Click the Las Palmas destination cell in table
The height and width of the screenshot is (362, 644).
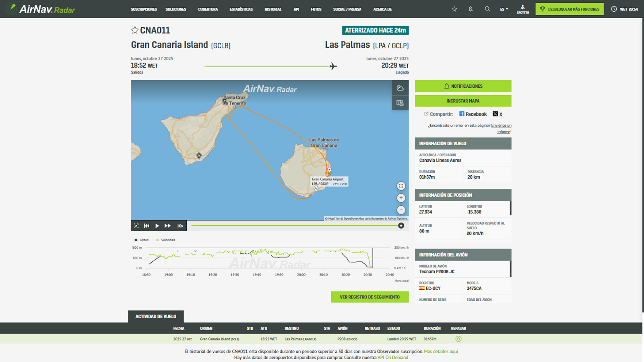[300, 339]
